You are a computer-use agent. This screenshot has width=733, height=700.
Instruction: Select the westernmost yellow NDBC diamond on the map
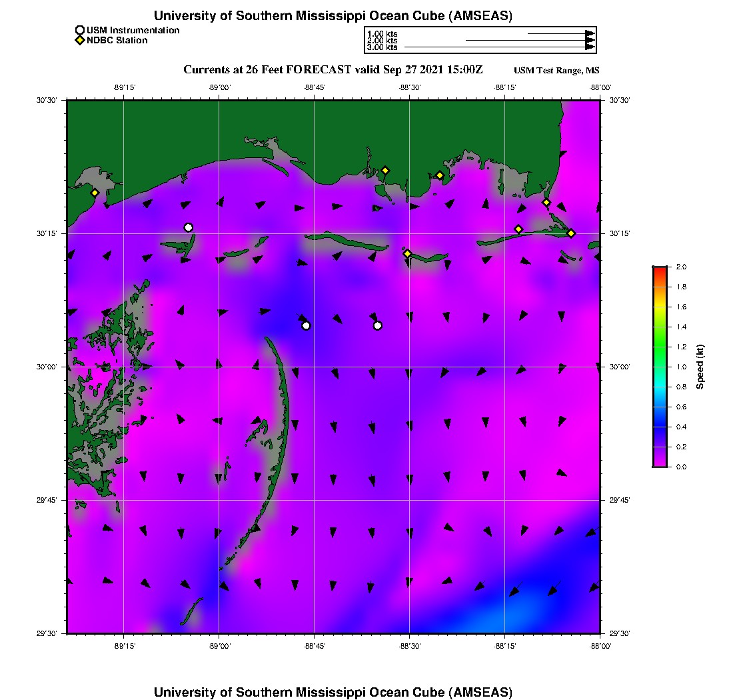pyautogui.click(x=95, y=193)
